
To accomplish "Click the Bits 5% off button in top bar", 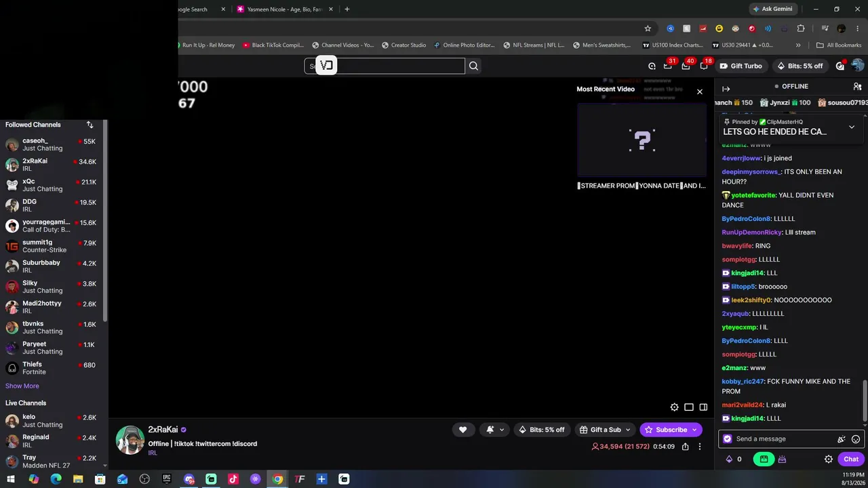I will (x=800, y=66).
